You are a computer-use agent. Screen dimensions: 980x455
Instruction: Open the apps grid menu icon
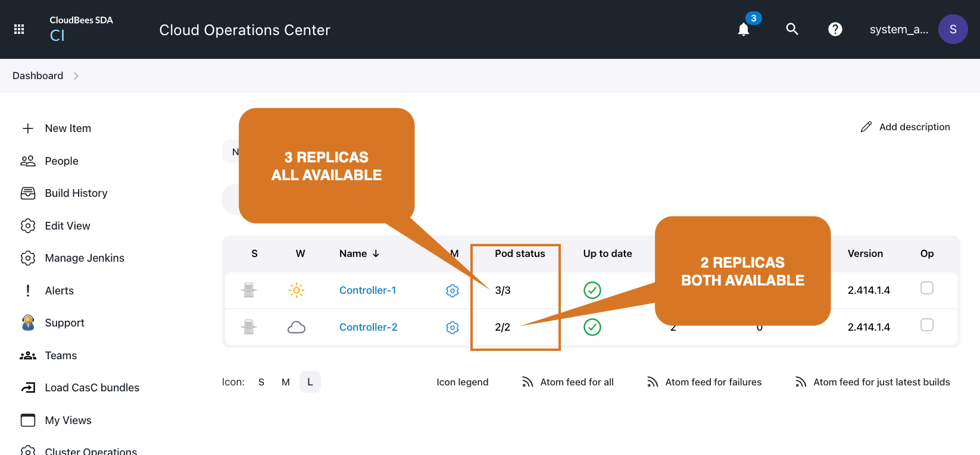(x=19, y=29)
